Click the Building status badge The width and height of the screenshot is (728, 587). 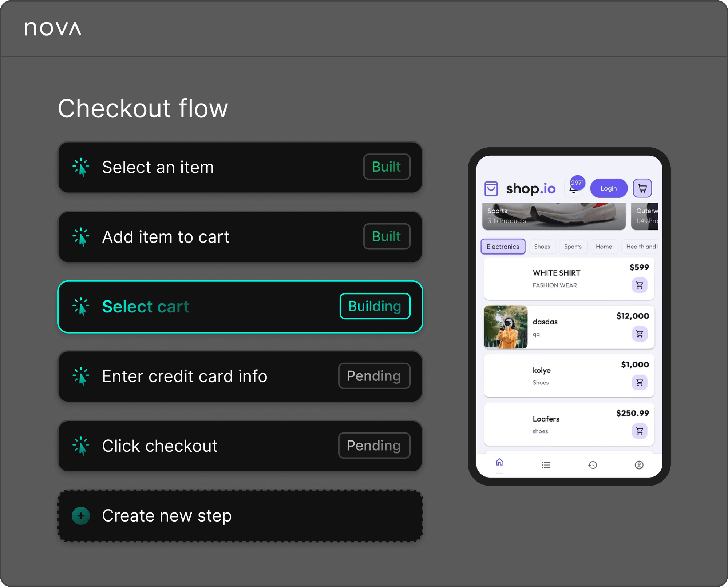pos(375,306)
